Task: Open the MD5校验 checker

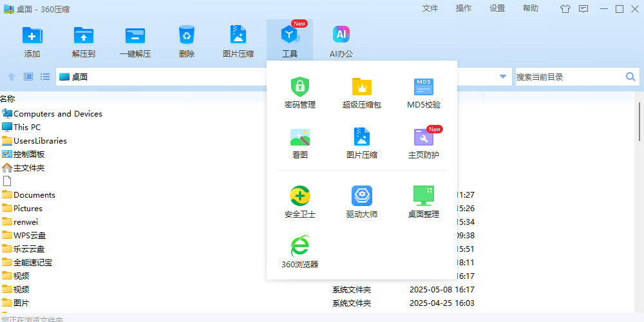Action: tap(424, 93)
